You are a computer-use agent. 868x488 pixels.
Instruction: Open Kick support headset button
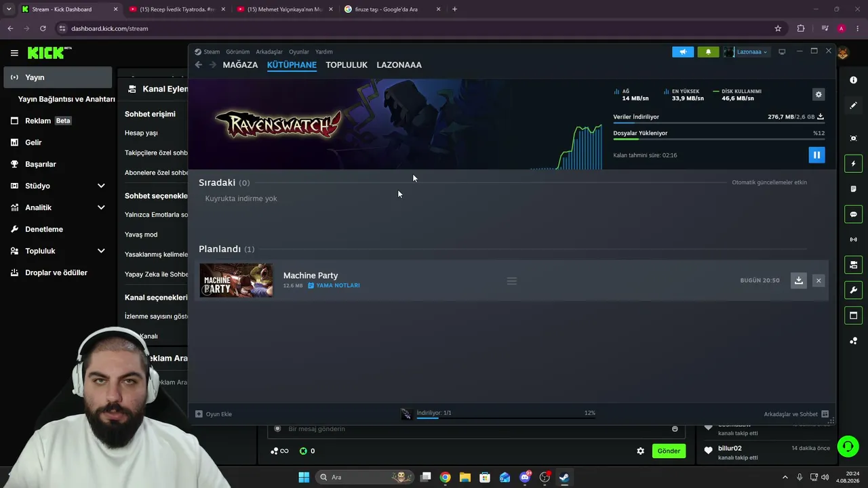point(848,446)
